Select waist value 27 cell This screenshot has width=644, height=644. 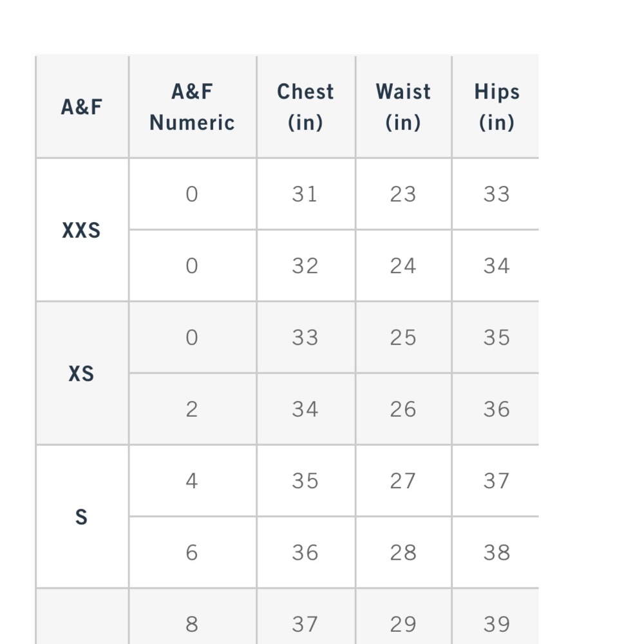pyautogui.click(x=403, y=481)
